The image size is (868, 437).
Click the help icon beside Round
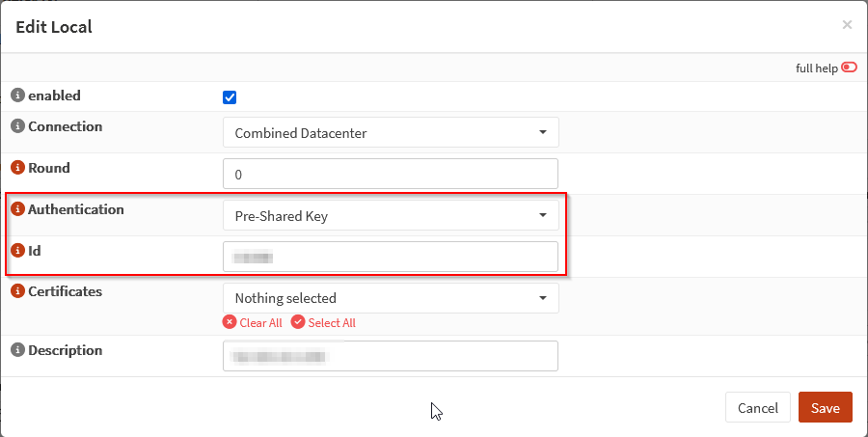tap(16, 168)
